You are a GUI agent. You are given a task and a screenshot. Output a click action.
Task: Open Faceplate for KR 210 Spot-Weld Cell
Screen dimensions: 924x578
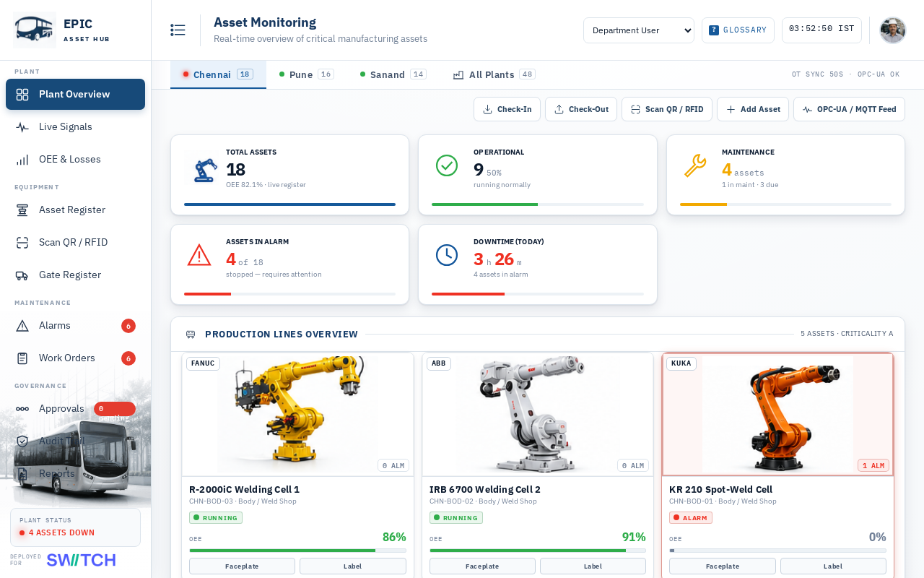[723, 566]
